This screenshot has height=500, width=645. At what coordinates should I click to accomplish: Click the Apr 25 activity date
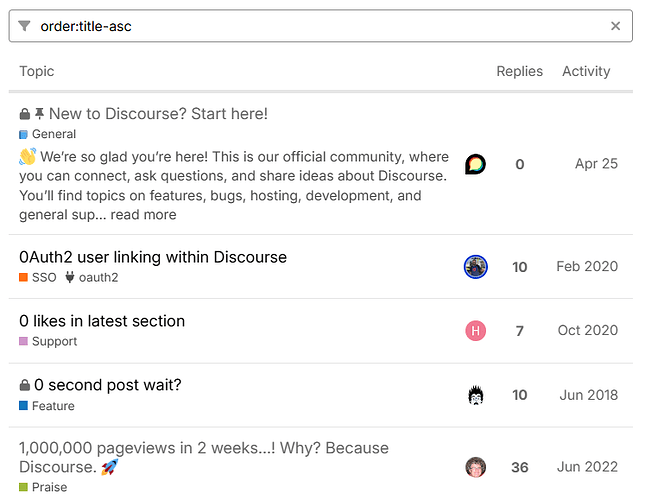click(x=596, y=164)
